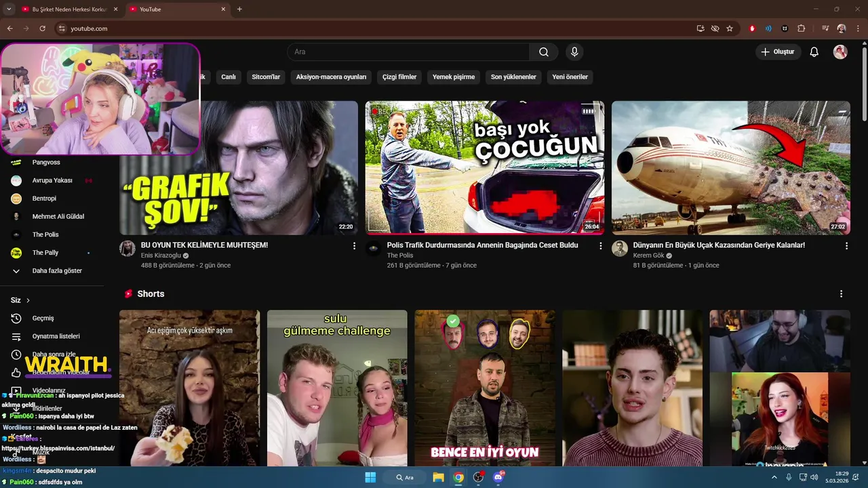Screen dimensions: 868x488
Task: Click install app icon in address bar
Action: click(x=701, y=28)
